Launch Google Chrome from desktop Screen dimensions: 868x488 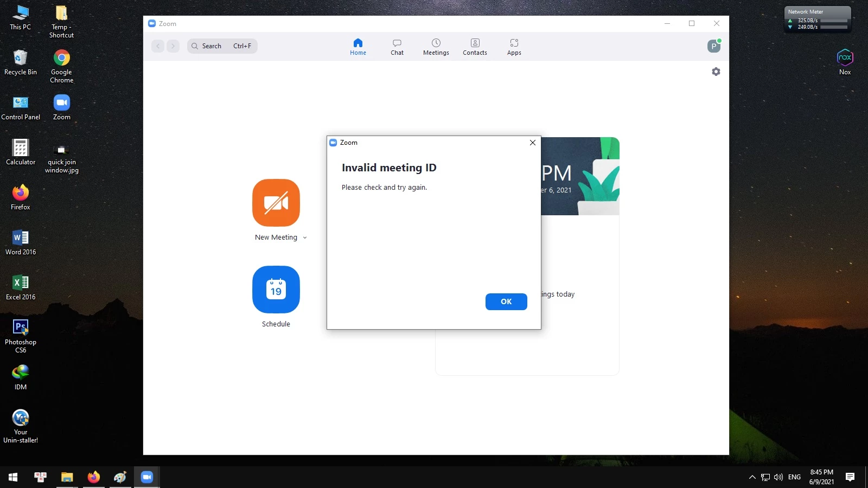click(x=61, y=66)
